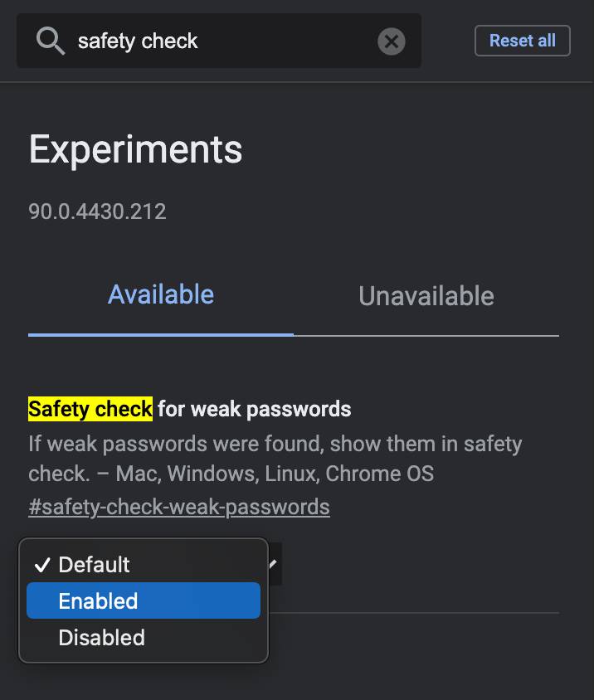Click the dropdown arrow behind the menu
The width and height of the screenshot is (594, 700).
272,564
